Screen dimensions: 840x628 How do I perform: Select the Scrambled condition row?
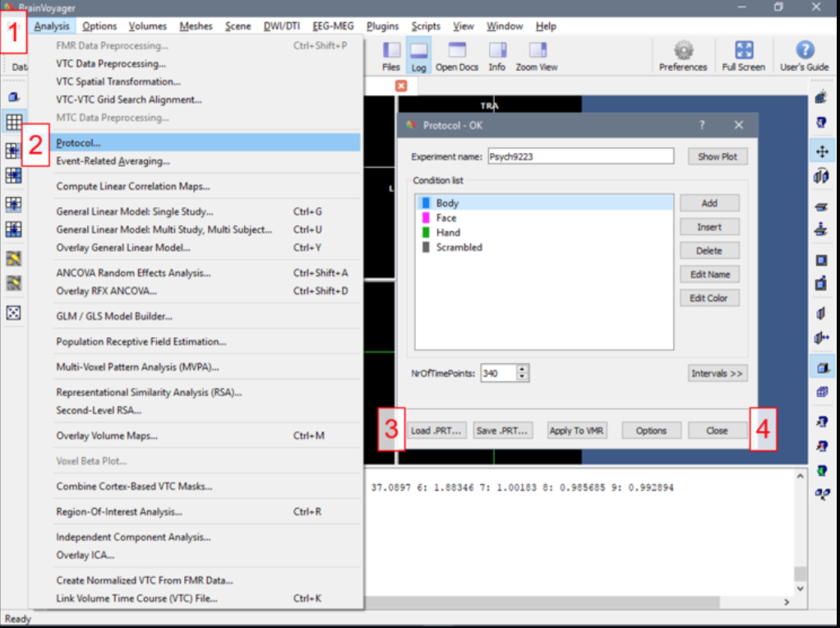544,247
